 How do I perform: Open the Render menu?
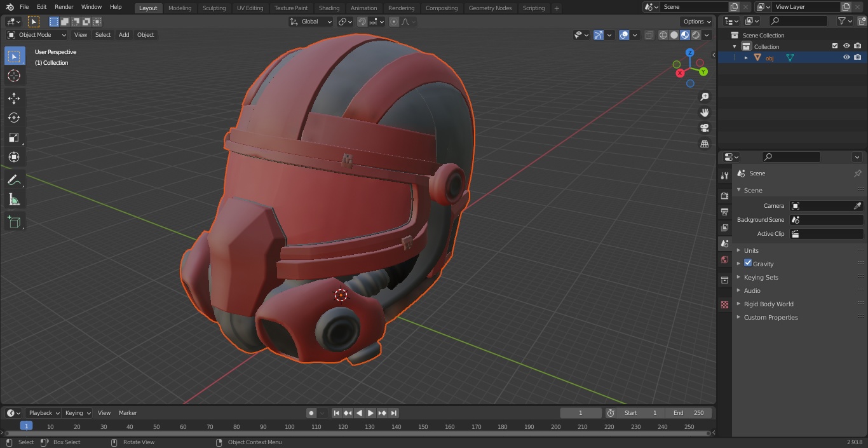(x=64, y=7)
